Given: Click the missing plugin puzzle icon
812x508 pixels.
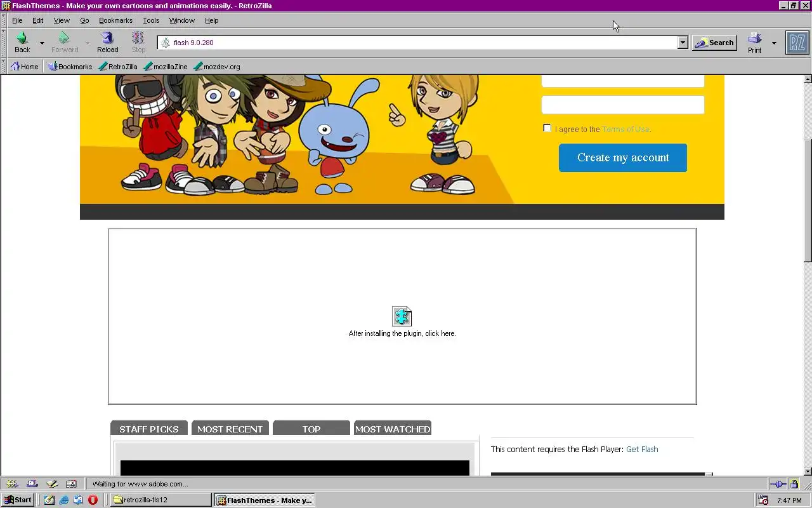Looking at the screenshot, I should (x=402, y=316).
